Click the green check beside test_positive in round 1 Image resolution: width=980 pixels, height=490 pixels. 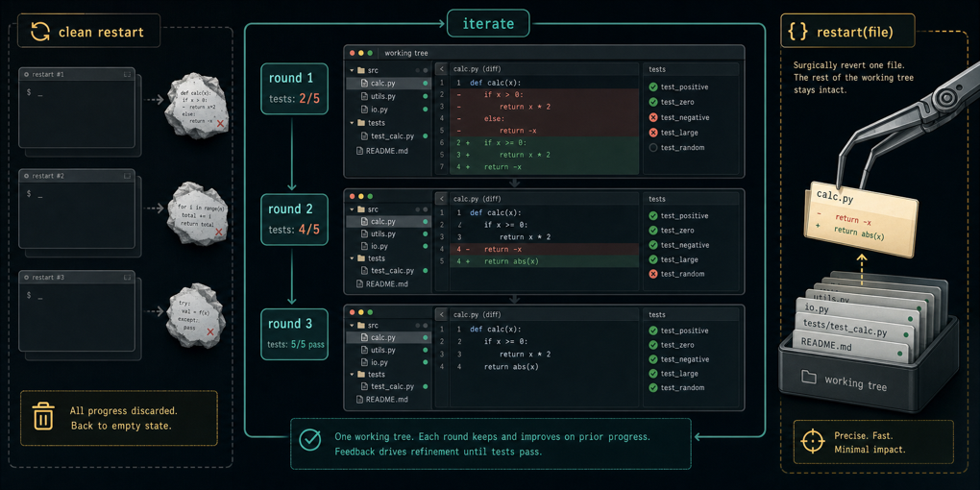pyautogui.click(x=653, y=86)
